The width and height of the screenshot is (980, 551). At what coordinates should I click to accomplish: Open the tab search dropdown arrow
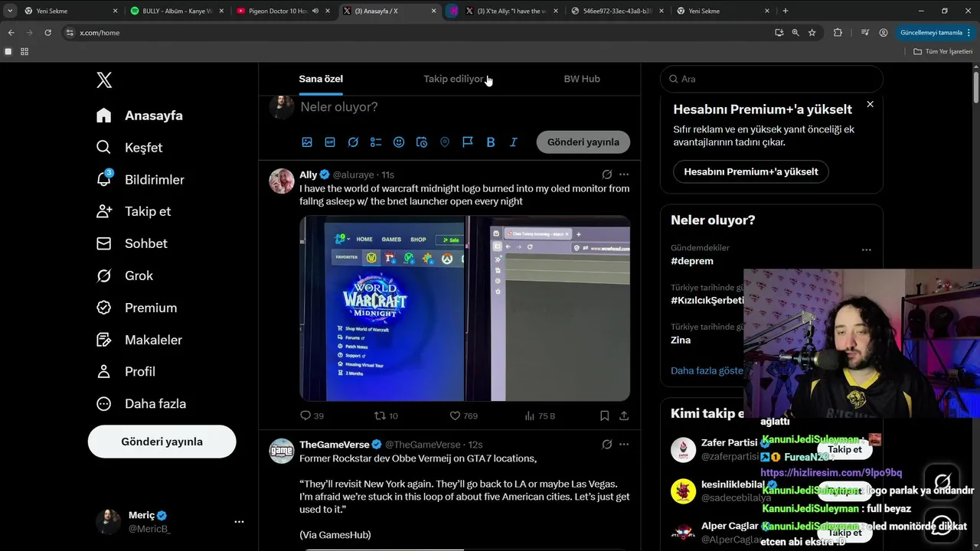(x=10, y=11)
